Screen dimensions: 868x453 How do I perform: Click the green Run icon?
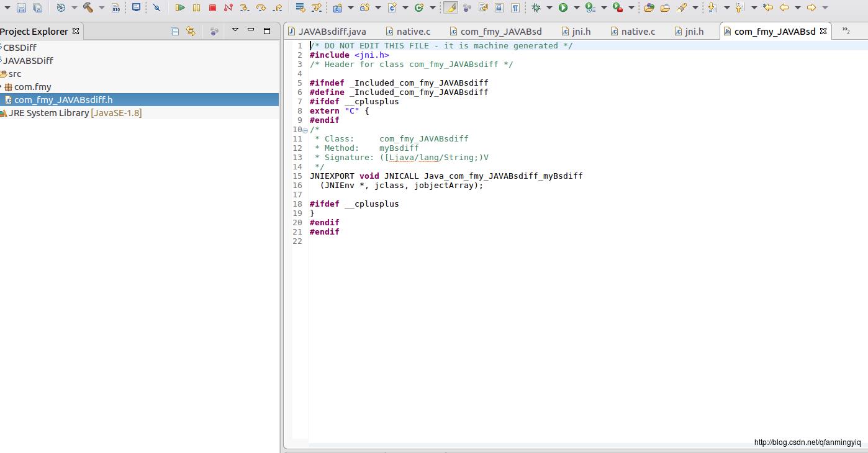click(563, 7)
